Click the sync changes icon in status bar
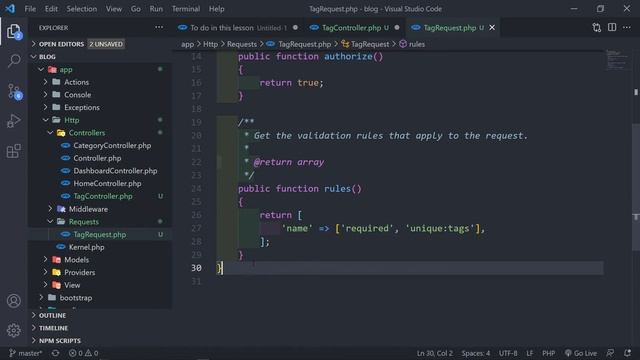 tap(56, 353)
